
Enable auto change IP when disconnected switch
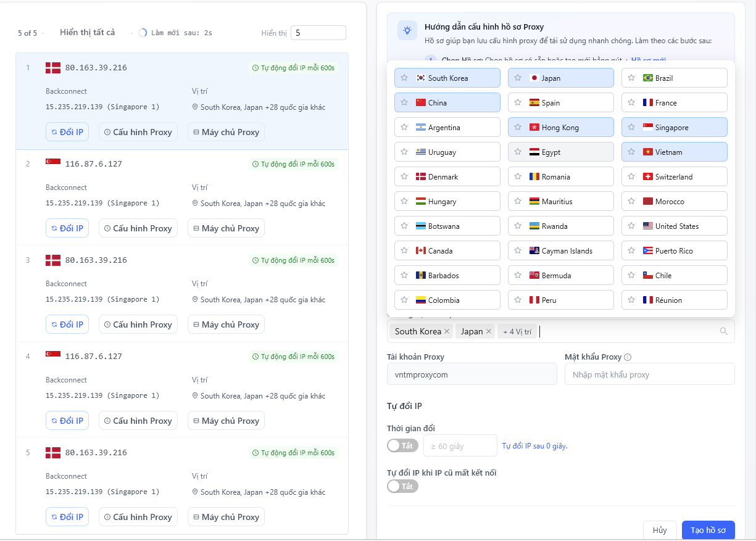point(402,486)
